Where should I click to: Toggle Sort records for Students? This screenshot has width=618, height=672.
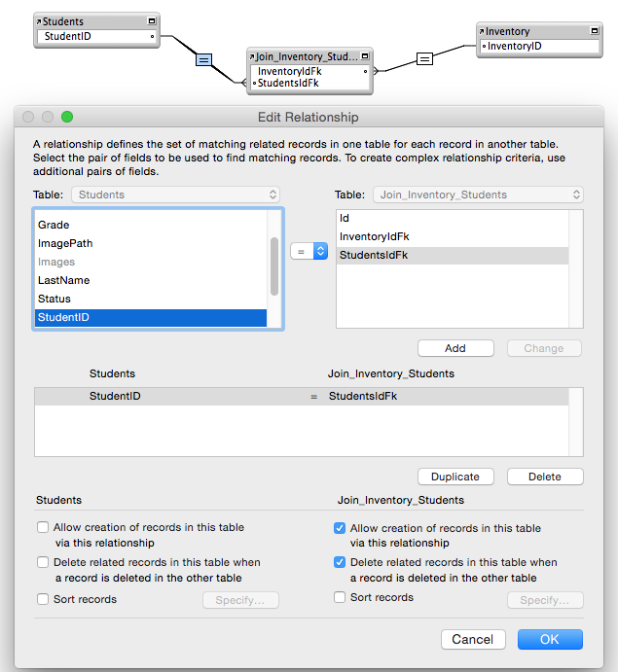43,599
